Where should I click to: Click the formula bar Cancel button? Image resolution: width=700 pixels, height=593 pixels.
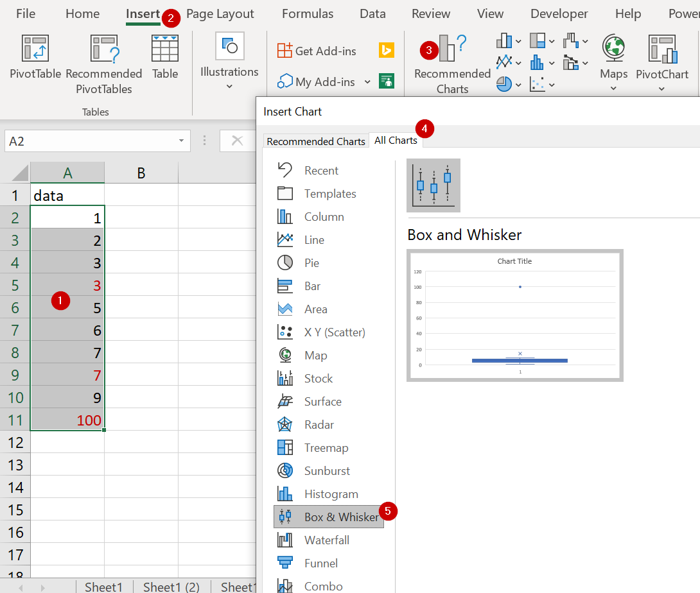(x=237, y=141)
